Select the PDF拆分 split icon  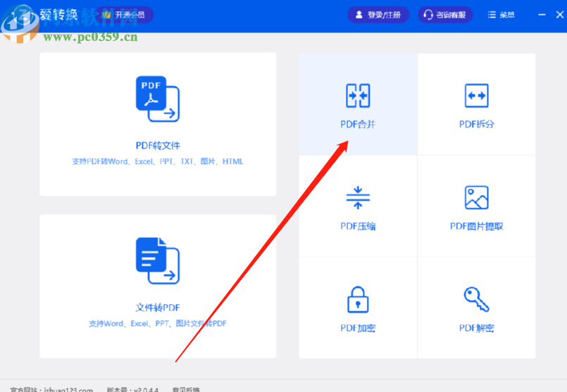pos(476,96)
